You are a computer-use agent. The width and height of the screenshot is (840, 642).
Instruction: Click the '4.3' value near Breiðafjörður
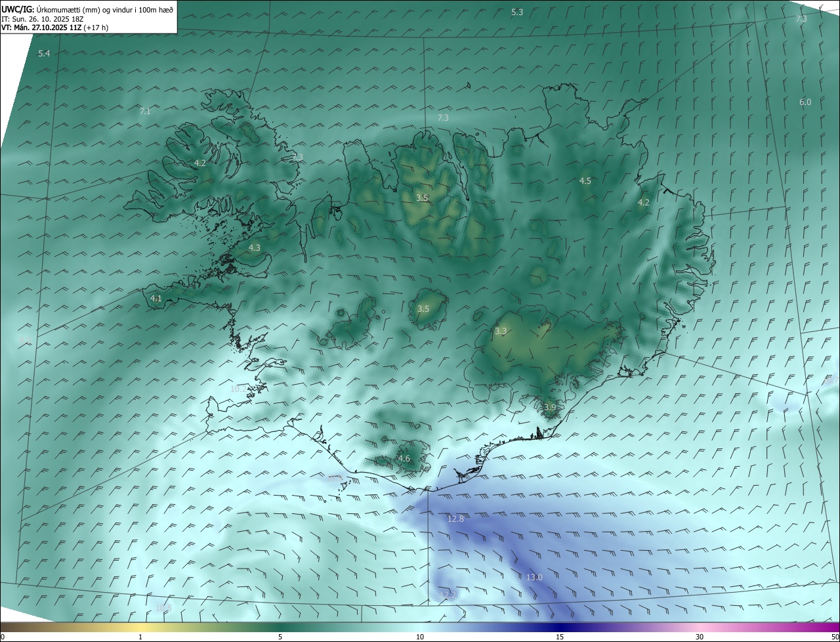[255, 247]
